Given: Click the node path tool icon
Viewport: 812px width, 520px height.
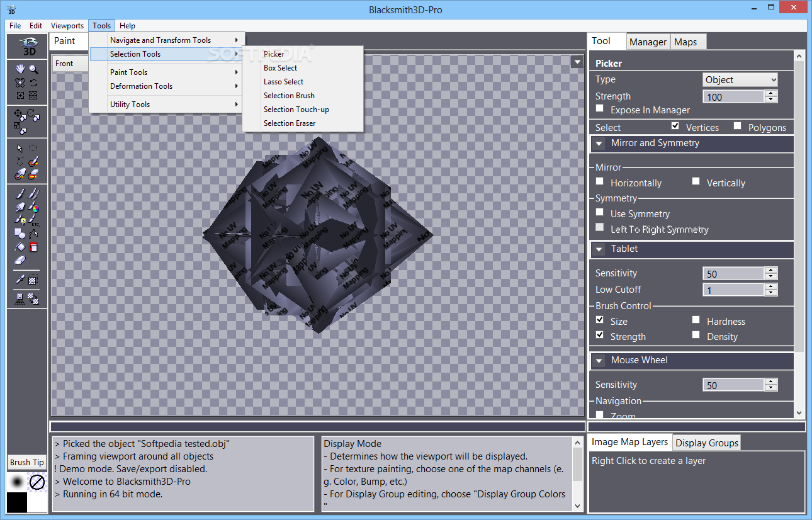Looking at the screenshot, I should 33,234.
